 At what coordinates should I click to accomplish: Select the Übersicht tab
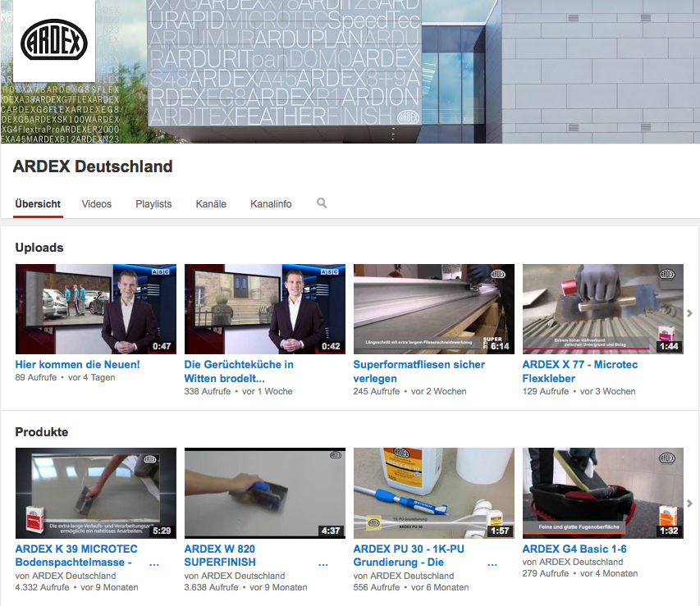[38, 204]
